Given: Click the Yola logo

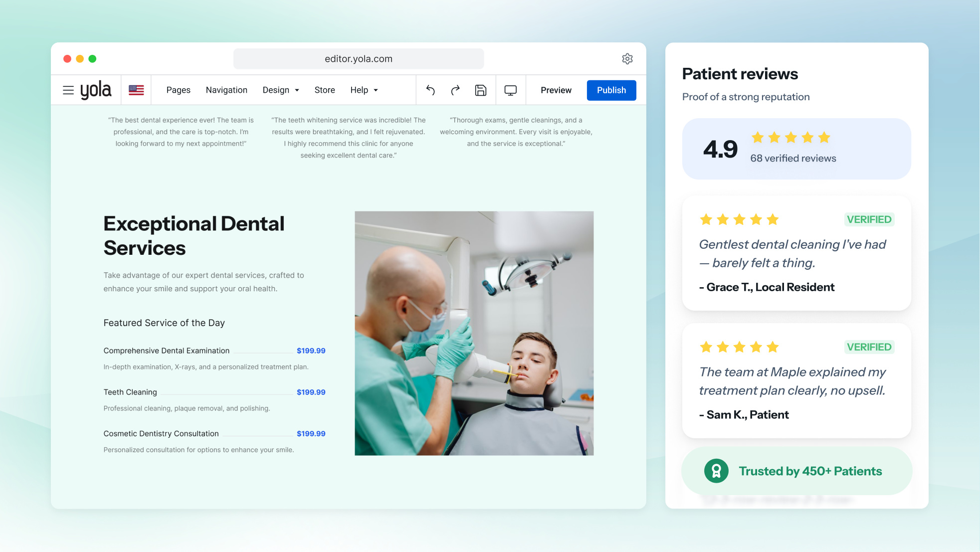Looking at the screenshot, I should click(96, 90).
